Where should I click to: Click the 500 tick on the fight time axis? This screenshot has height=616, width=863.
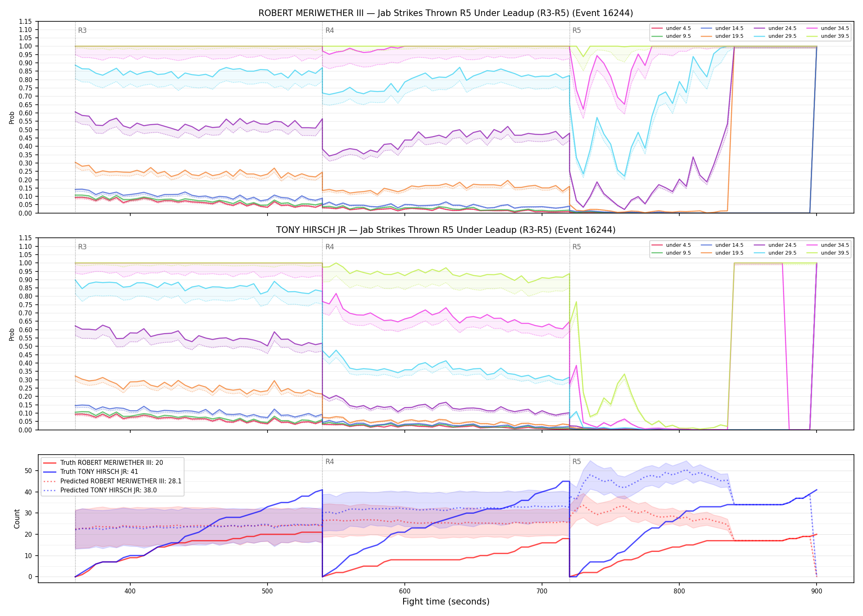pyautogui.click(x=268, y=591)
